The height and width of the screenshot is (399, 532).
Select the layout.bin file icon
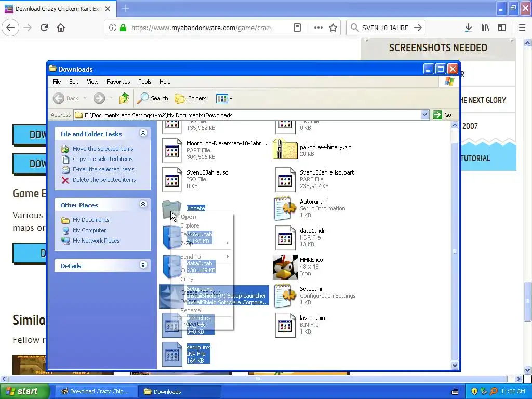click(x=285, y=325)
